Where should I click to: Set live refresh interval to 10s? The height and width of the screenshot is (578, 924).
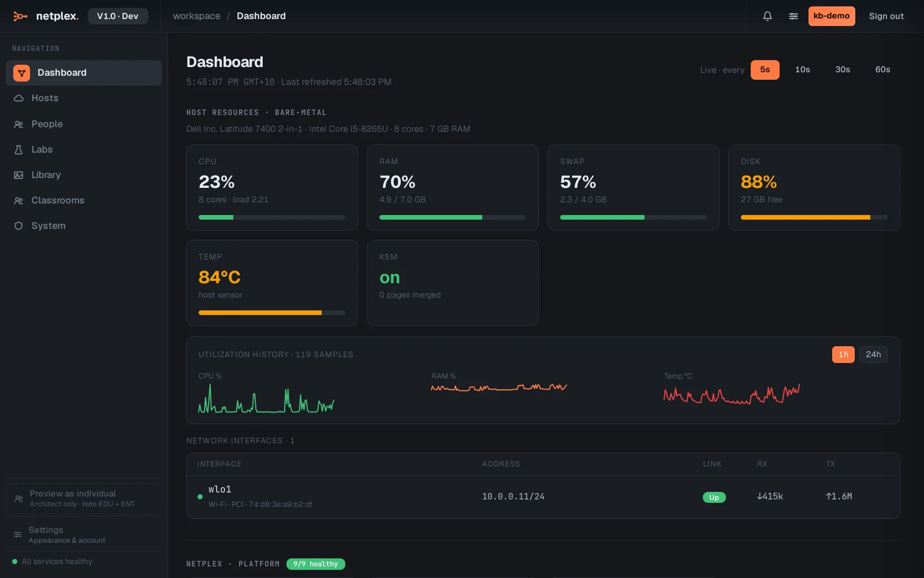pyautogui.click(x=802, y=70)
